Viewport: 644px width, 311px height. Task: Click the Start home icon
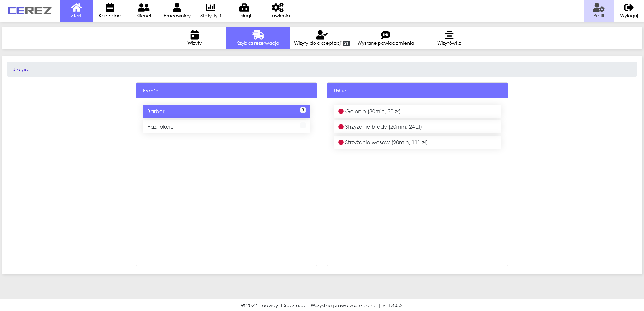[76, 7]
